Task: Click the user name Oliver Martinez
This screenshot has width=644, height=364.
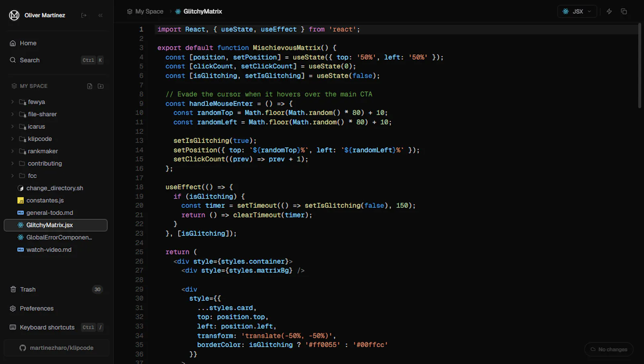Action: [45, 15]
